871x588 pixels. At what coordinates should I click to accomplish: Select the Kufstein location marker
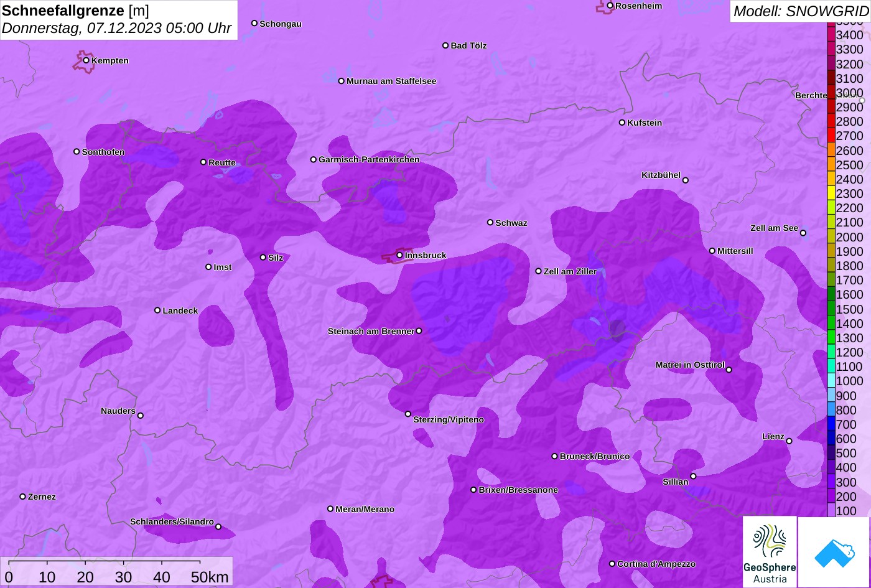tap(622, 123)
